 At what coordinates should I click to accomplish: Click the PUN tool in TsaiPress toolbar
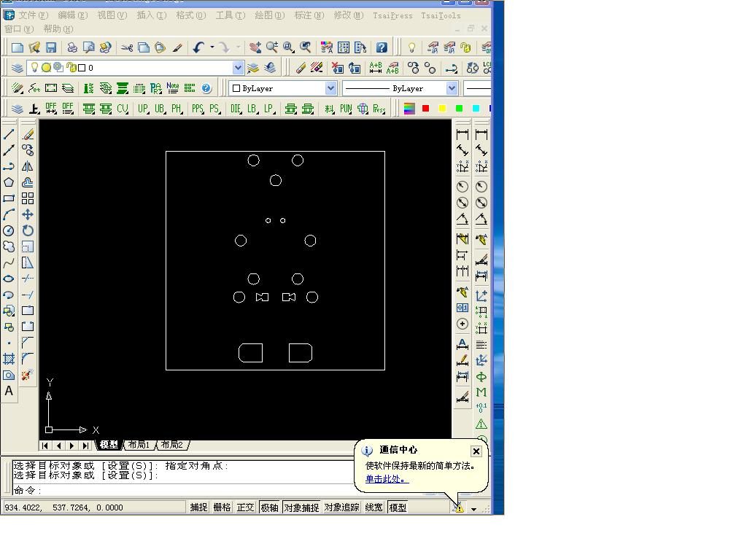click(346, 109)
